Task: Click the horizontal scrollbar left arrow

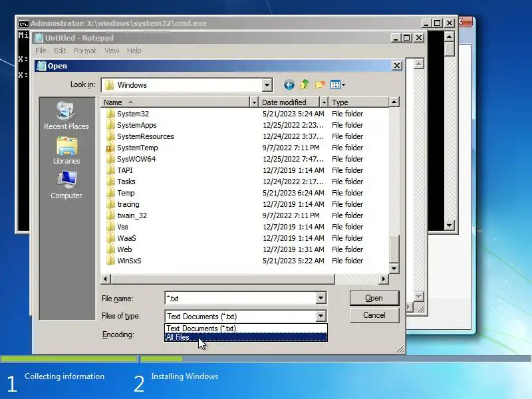Action: 106,279
